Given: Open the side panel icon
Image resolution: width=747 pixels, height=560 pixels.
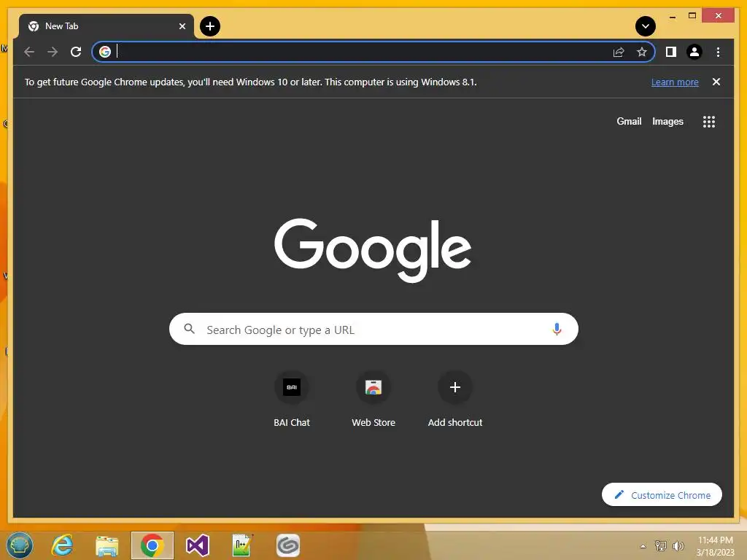Looking at the screenshot, I should point(671,52).
